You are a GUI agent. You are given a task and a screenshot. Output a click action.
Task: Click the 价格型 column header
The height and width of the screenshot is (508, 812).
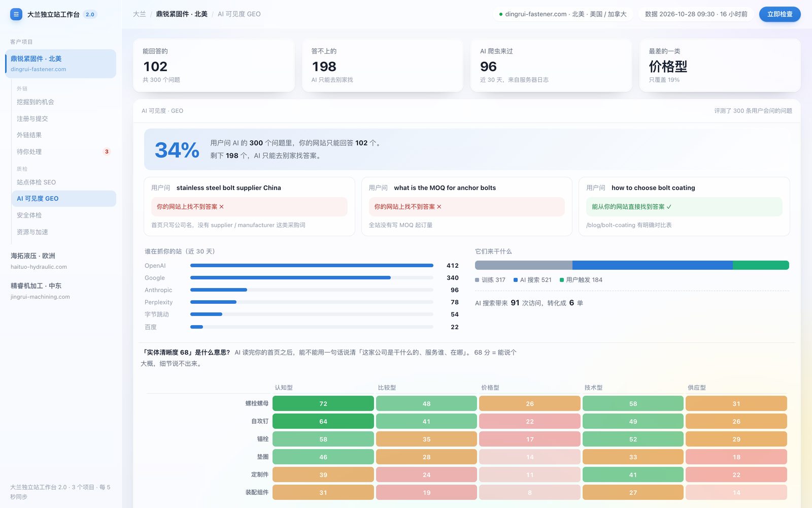[x=490, y=388]
